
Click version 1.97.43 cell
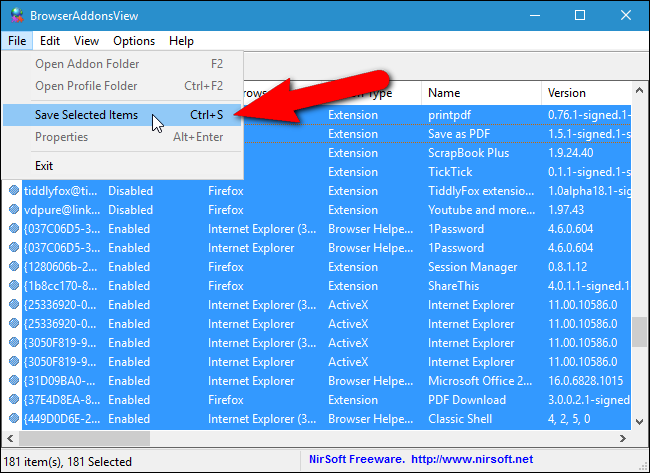(x=566, y=210)
